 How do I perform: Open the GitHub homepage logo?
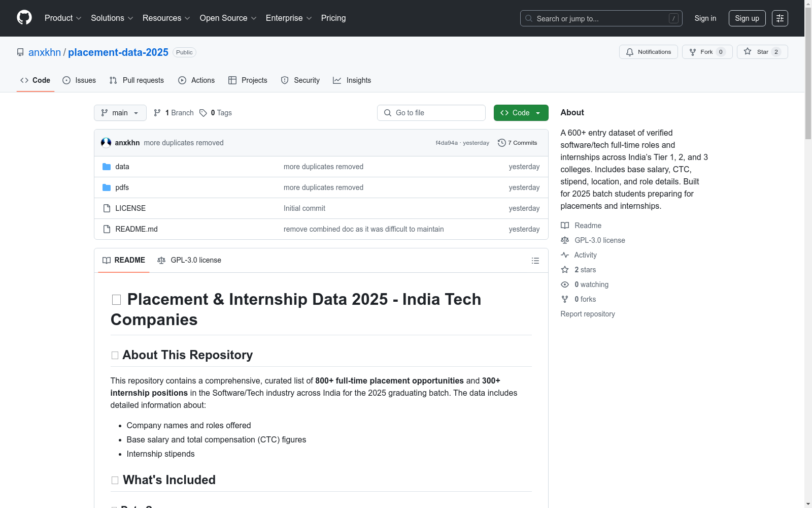pos(24,18)
